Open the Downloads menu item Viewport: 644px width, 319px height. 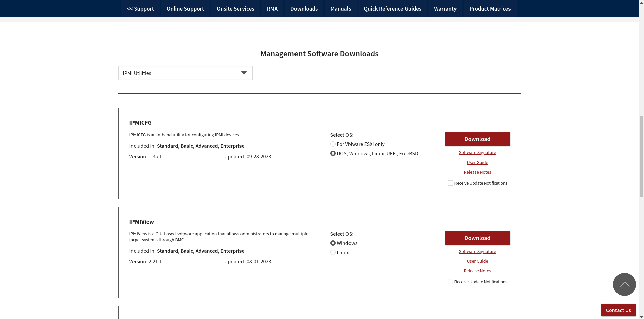click(x=304, y=9)
